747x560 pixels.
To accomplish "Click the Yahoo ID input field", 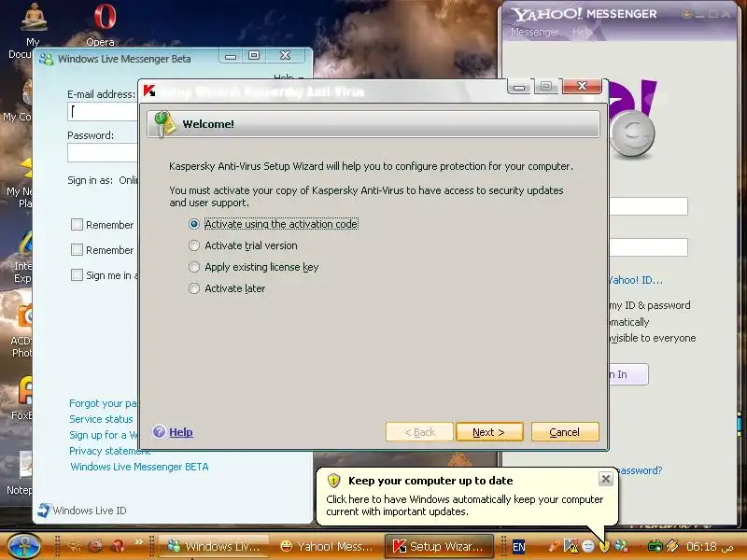I will (648, 206).
